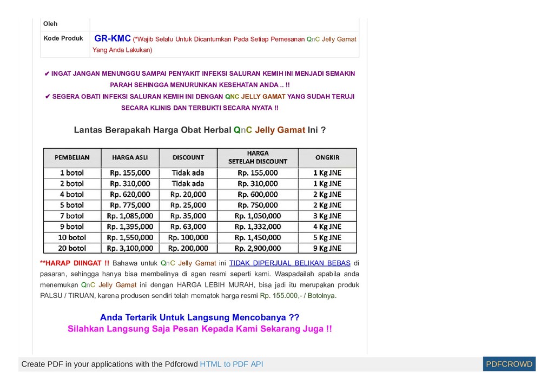
Task: Click the Rp. 1,085,000 original price cell
Action: pos(130,216)
